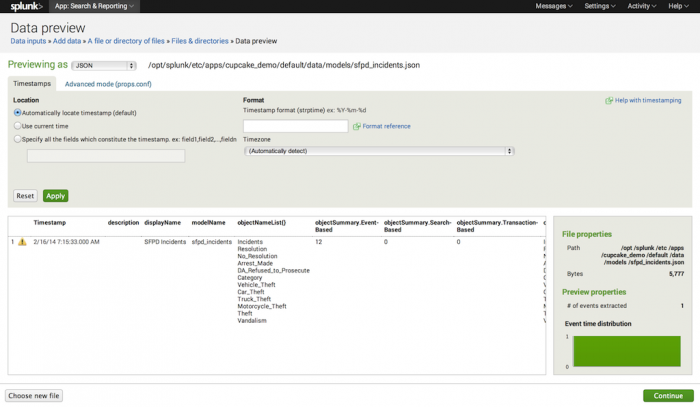Click the Timestamp format input field
The height and width of the screenshot is (407, 700).
click(296, 126)
